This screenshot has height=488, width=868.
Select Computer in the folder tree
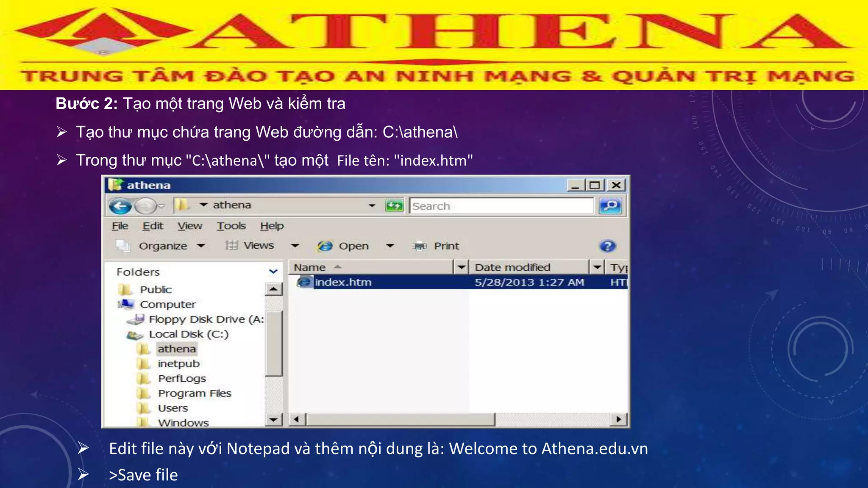click(157, 305)
